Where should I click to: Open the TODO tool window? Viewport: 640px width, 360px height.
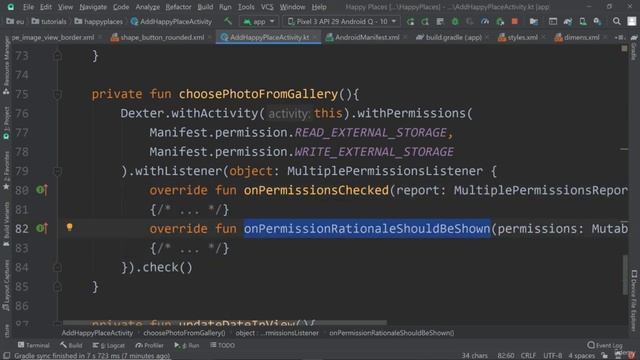point(222,345)
